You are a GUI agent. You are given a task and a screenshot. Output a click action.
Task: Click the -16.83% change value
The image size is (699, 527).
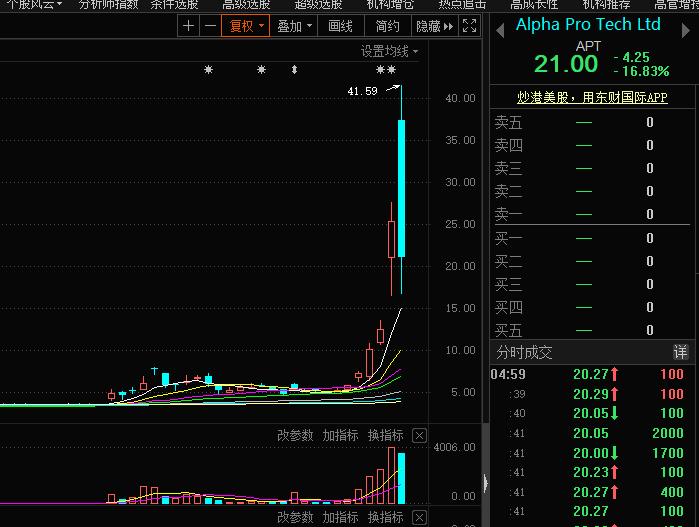(641, 71)
